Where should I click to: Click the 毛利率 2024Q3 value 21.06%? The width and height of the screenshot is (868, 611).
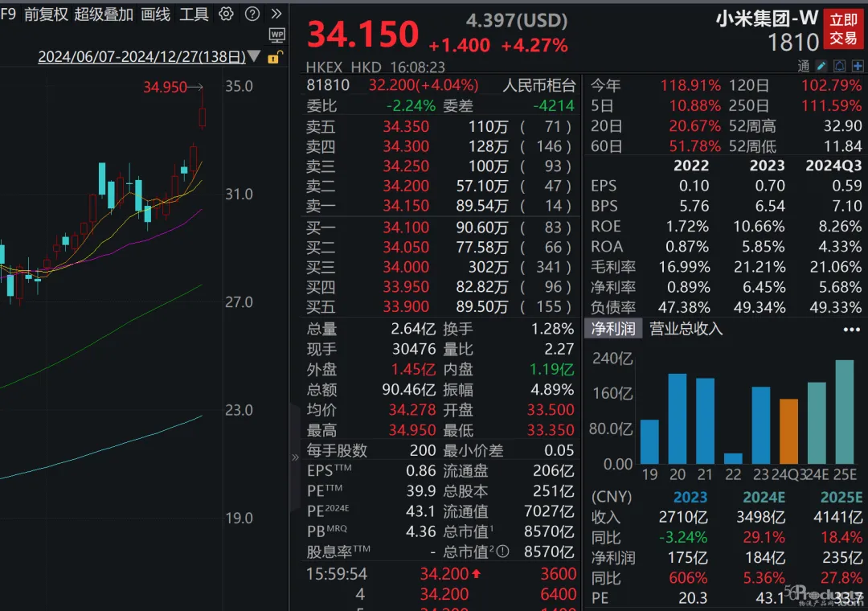[x=836, y=267]
